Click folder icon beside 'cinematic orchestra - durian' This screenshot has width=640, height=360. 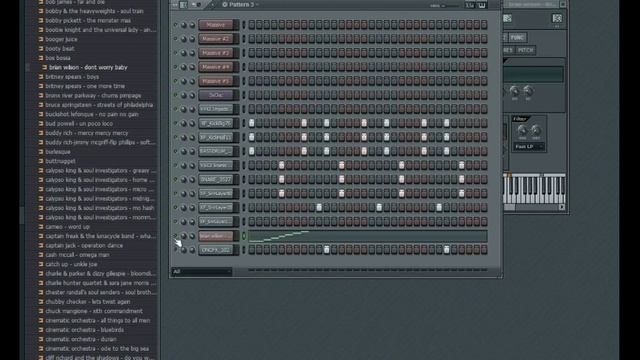pyautogui.click(x=41, y=339)
